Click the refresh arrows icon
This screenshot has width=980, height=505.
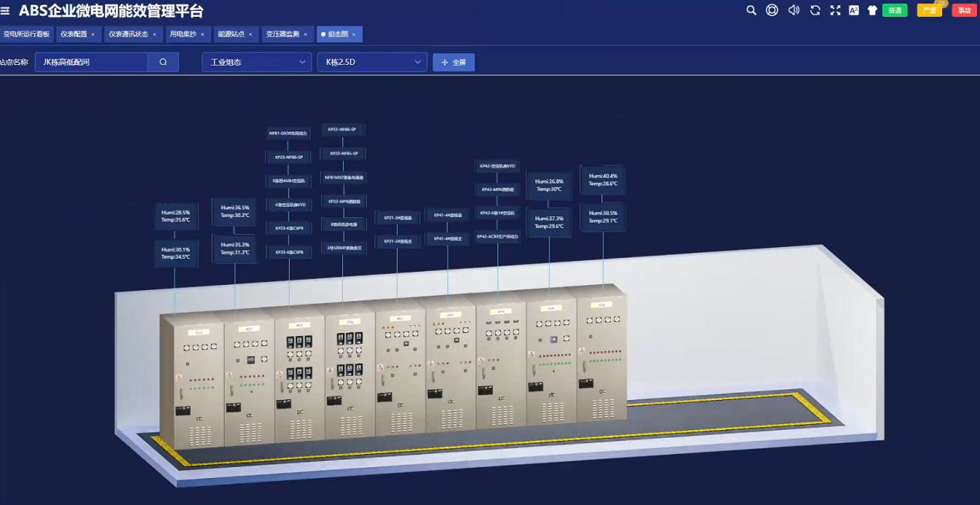pyautogui.click(x=815, y=10)
